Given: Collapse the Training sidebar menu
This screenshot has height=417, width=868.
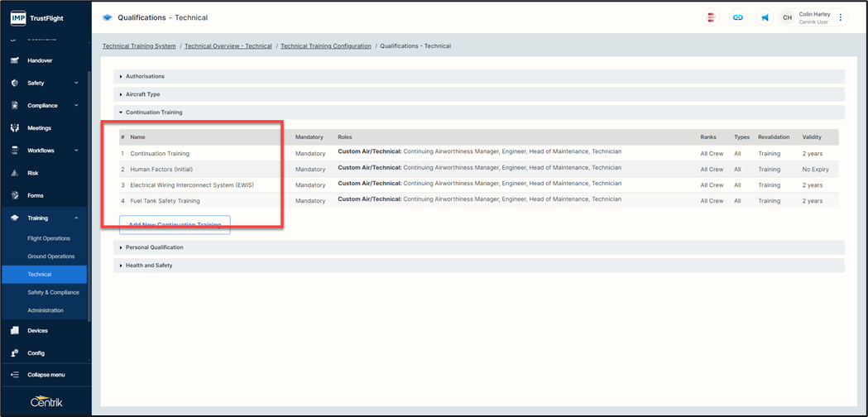Looking at the screenshot, I should point(76,218).
